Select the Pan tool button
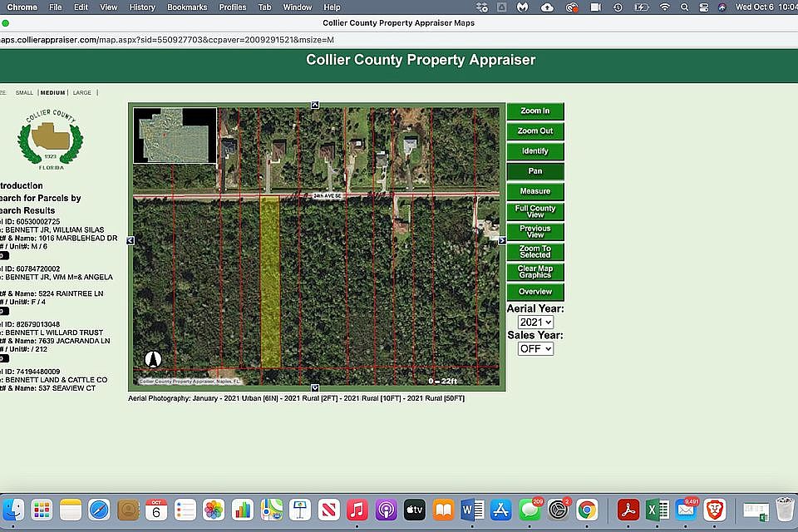The width and height of the screenshot is (798, 532). (x=534, y=171)
